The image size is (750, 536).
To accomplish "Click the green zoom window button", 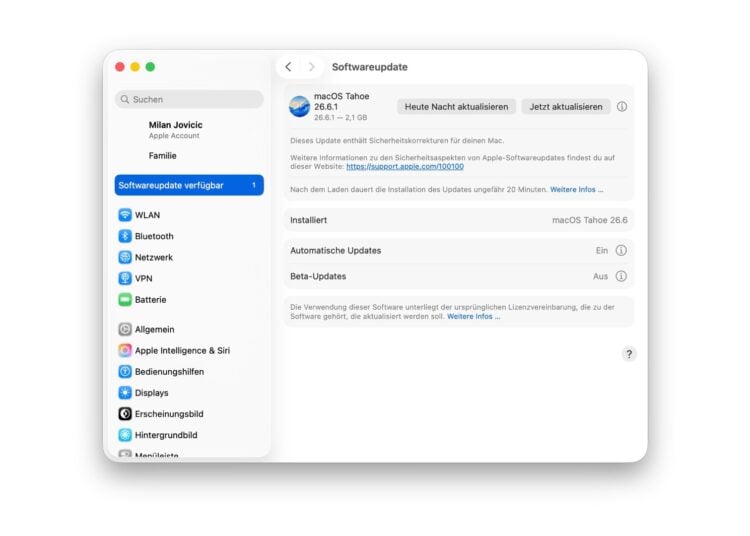I will pos(150,67).
